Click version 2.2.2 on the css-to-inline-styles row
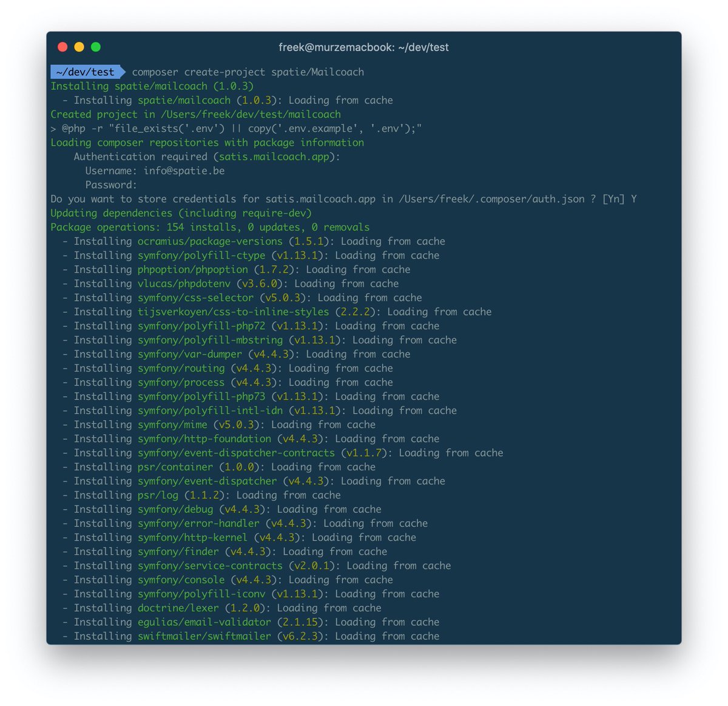728x706 pixels. [x=356, y=311]
